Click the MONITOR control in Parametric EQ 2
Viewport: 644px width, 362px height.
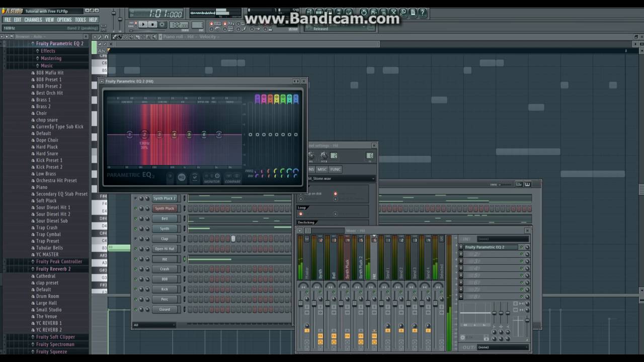(x=212, y=178)
